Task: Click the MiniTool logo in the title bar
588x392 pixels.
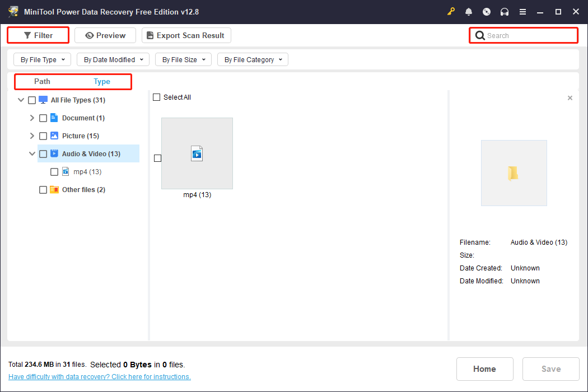Action: pyautogui.click(x=13, y=11)
